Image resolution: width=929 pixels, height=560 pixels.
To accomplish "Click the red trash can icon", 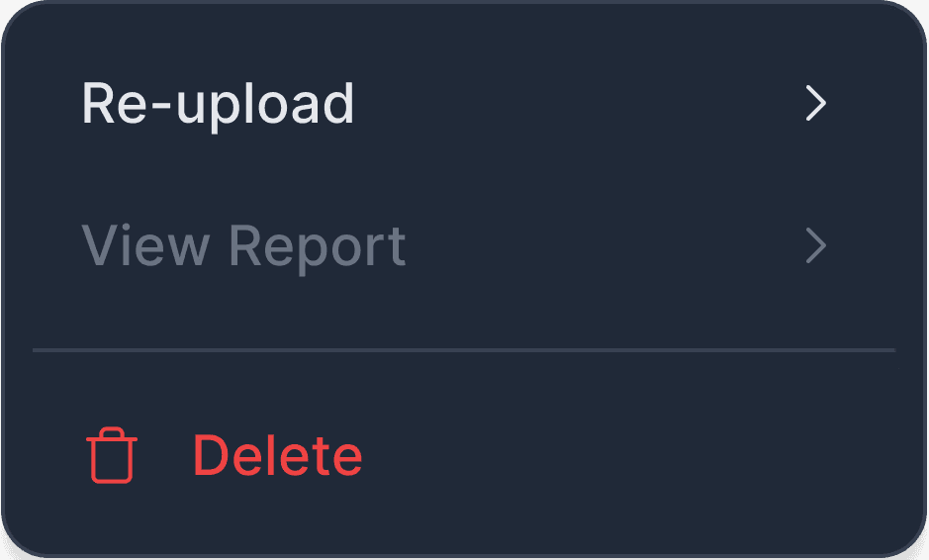I will 112,455.
